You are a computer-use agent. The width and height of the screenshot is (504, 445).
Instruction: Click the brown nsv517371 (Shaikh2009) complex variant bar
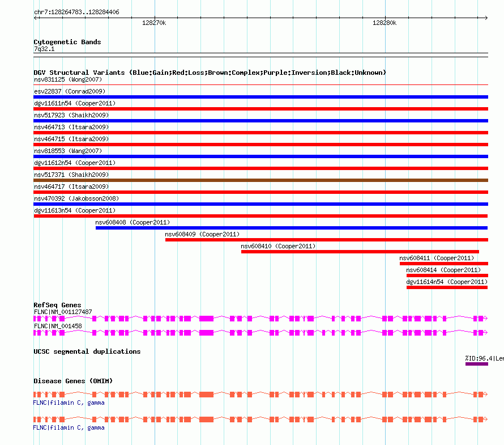tap(260, 180)
